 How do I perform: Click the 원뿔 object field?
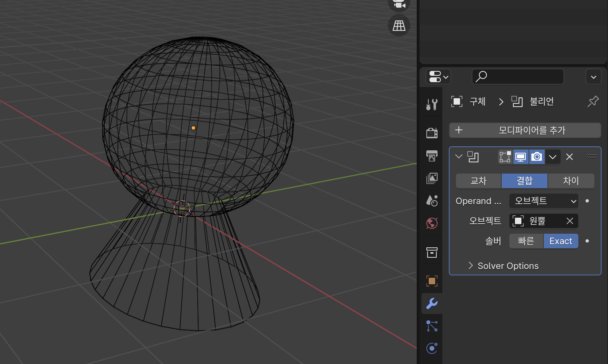(x=537, y=221)
